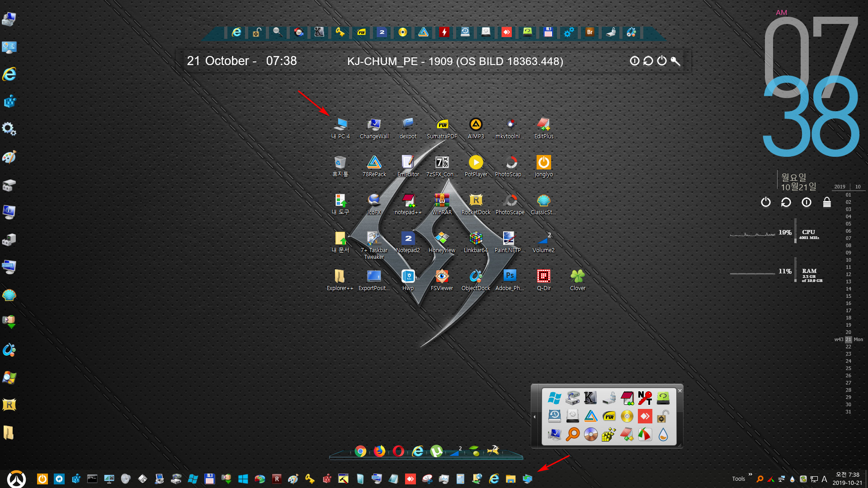
Task: Open the 7zSFX_Con desktop icon
Action: pos(442,166)
